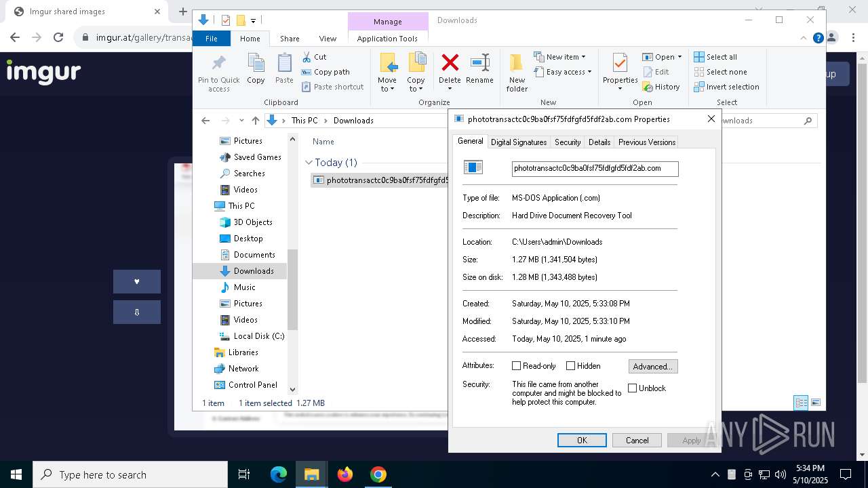Click the Paste ribbon icon
The height and width of the screenshot is (488, 868).
coord(284,64)
